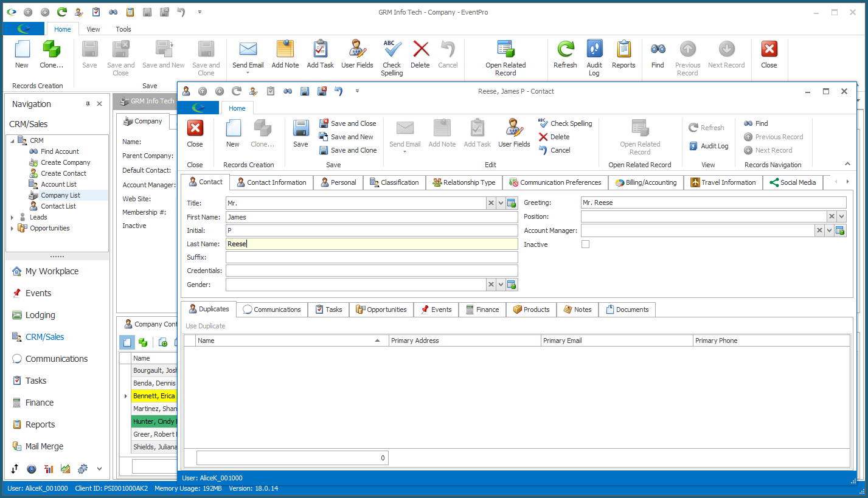Screen dimensions: 868x498
Task: Click Refresh in main window ribbon
Action: [565, 55]
